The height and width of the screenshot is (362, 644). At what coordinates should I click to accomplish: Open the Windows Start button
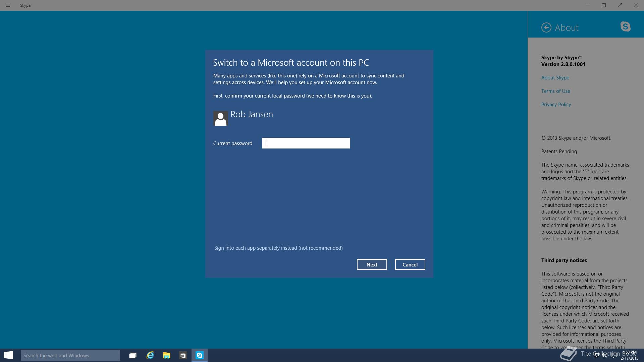[8, 355]
